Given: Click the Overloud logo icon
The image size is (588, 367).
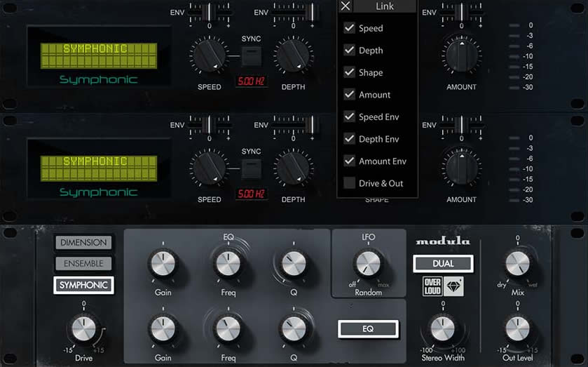Looking at the screenshot, I should 432,286.
